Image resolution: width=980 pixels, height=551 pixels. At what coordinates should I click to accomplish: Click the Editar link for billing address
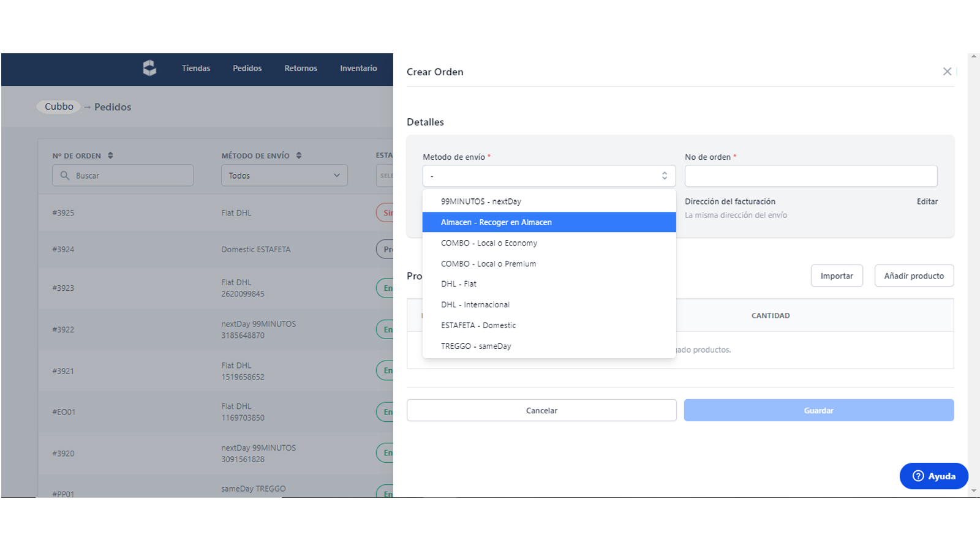(x=927, y=201)
